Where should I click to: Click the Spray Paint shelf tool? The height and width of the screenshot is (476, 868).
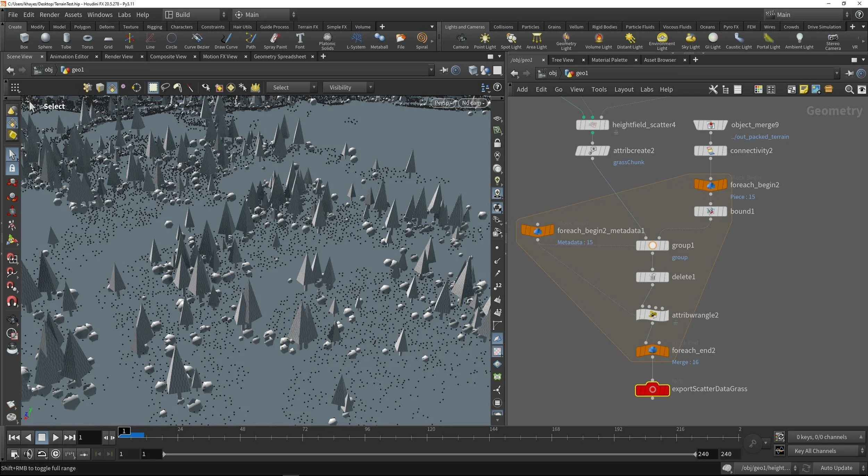pyautogui.click(x=275, y=41)
